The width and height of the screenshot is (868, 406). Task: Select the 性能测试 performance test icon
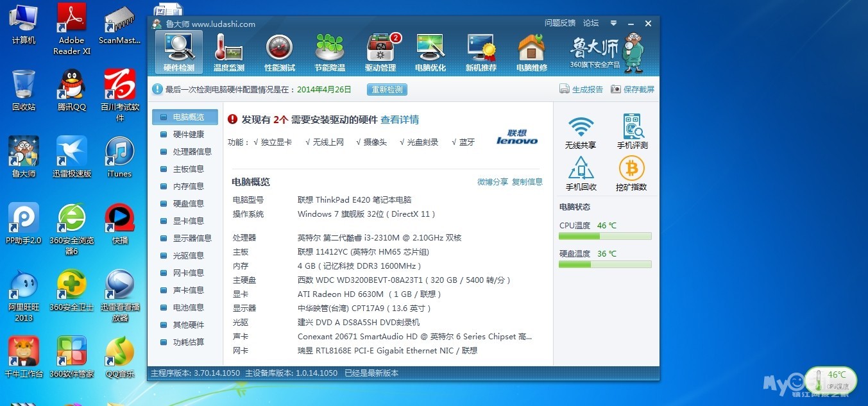279,50
